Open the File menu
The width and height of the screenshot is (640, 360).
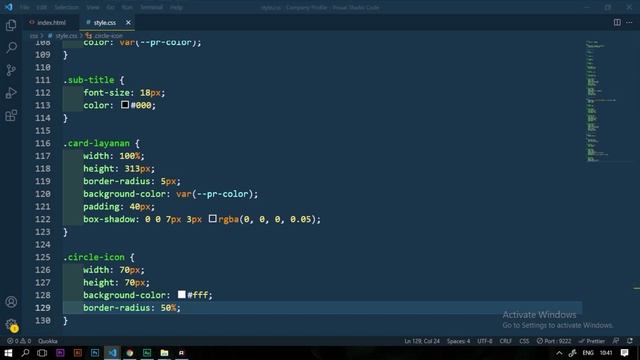click(24, 7)
